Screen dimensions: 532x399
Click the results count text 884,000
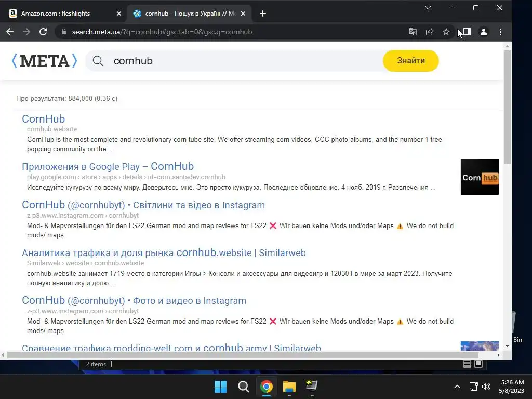67,98
